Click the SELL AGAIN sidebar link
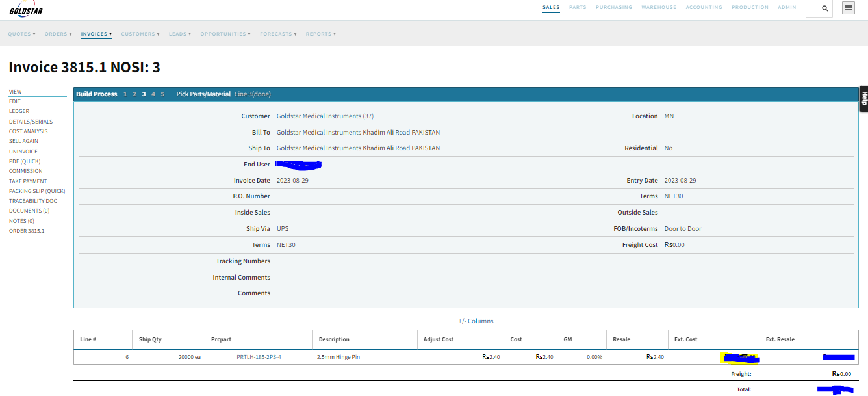 click(23, 141)
